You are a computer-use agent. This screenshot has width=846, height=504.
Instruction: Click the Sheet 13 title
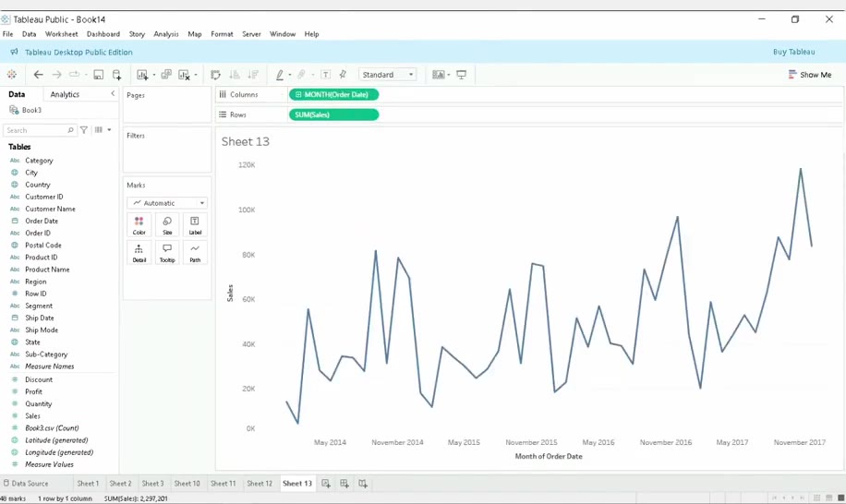pos(245,142)
